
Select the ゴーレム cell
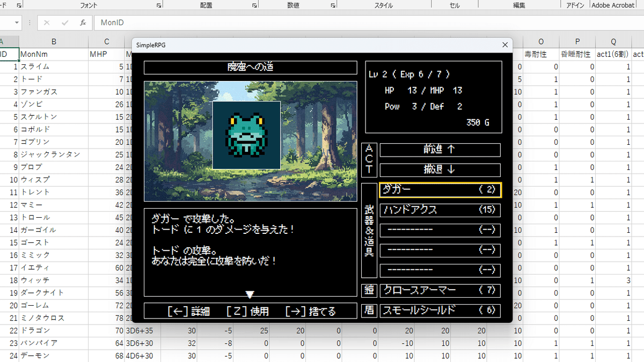tap(54, 305)
